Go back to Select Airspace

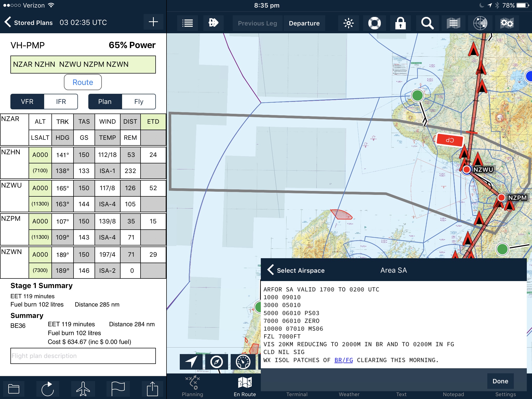click(x=296, y=270)
